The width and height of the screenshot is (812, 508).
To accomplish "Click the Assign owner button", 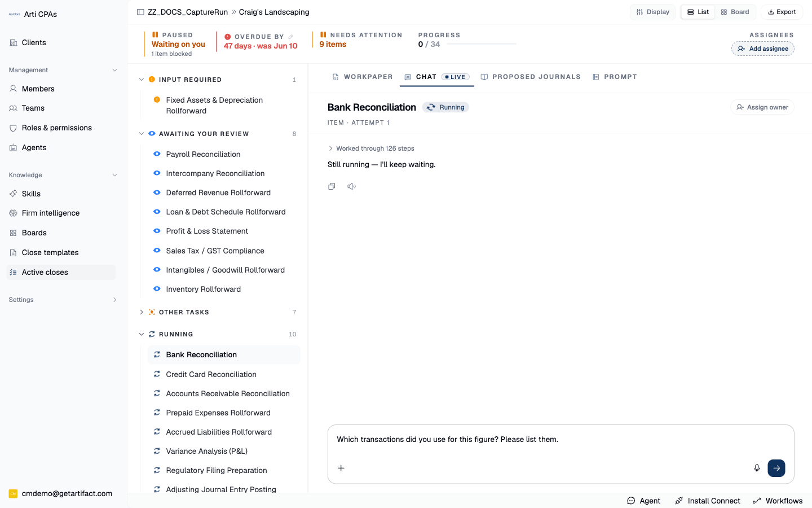I will [762, 107].
